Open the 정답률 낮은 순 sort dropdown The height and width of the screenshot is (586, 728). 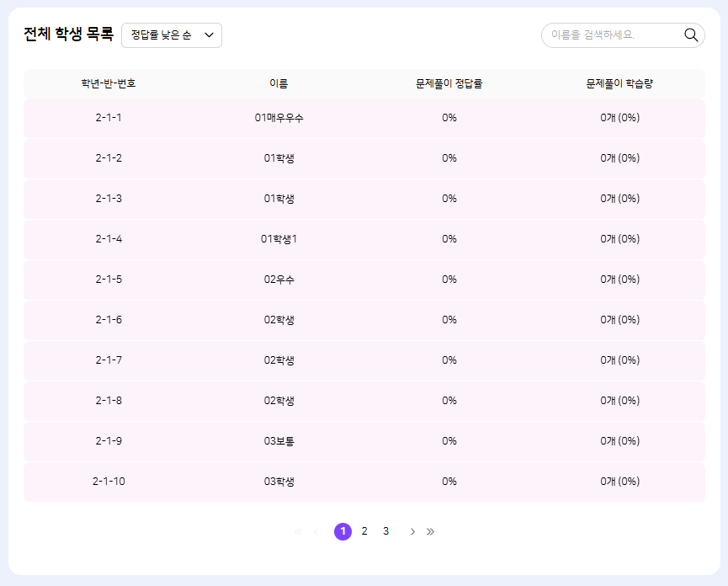[x=172, y=35]
